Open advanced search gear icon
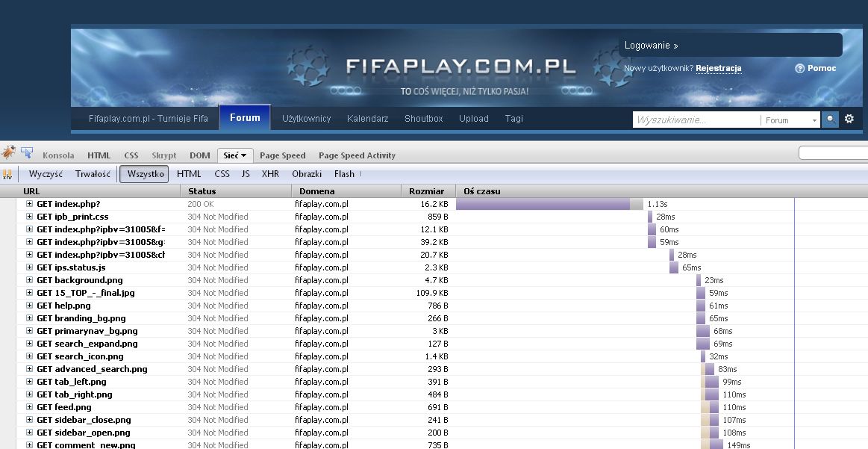The image size is (868, 449). [x=849, y=119]
